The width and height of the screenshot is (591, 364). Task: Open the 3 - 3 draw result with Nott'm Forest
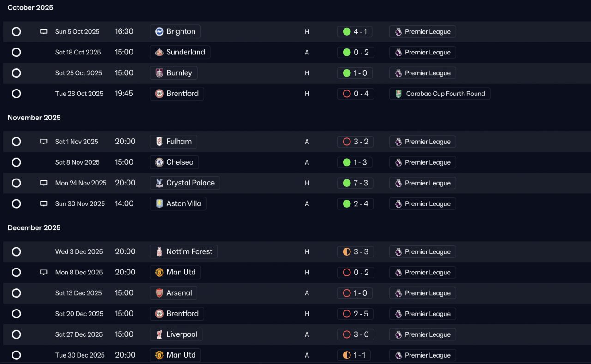point(355,251)
